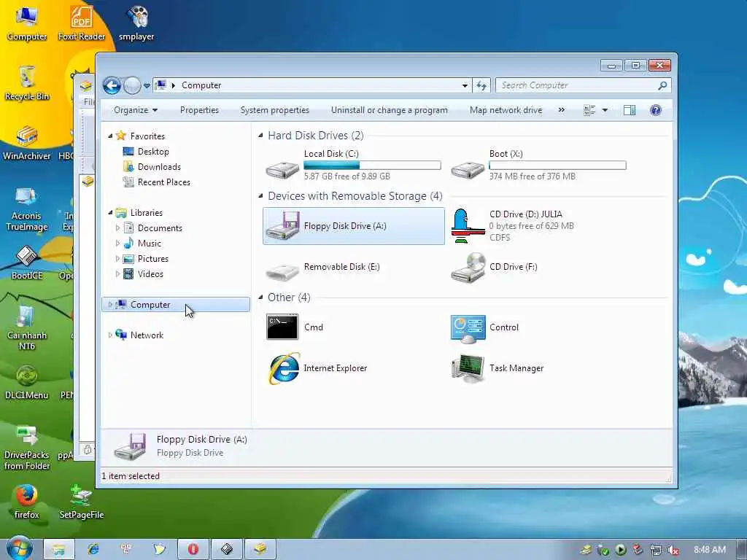747x560 pixels.
Task: Expand the Network tree node
Action: click(x=110, y=335)
